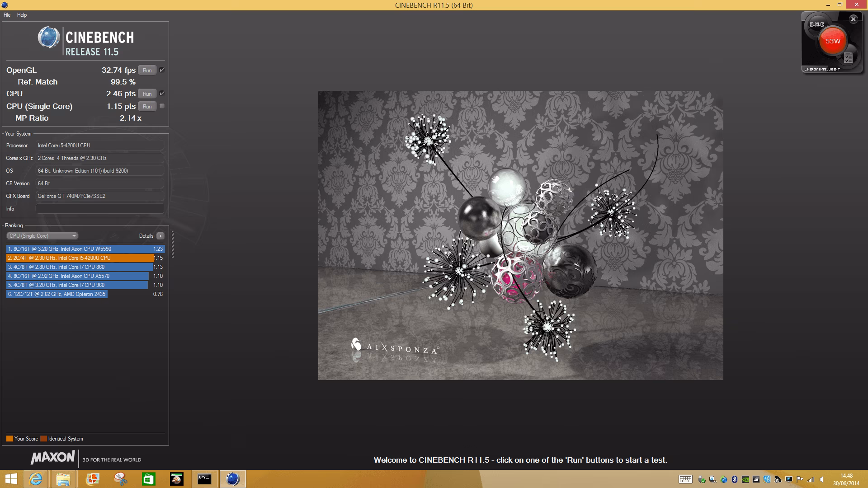Viewport: 868px width, 488px height.
Task: Click the Cores x GHz field value
Action: pos(99,158)
